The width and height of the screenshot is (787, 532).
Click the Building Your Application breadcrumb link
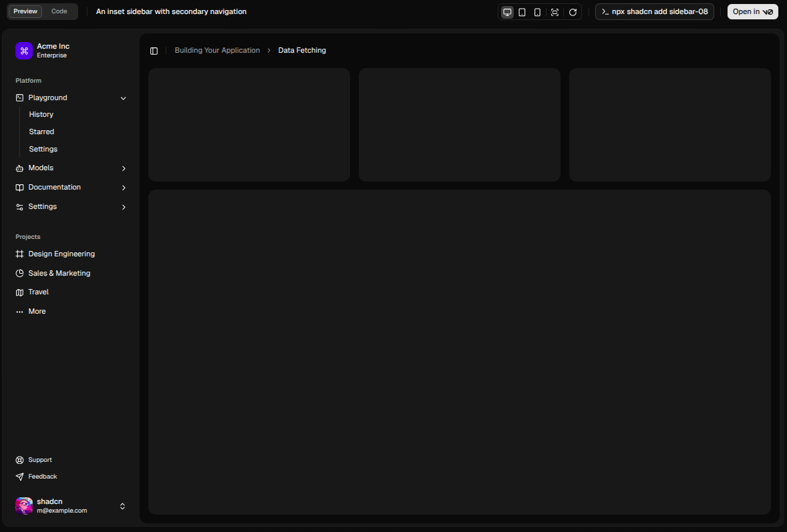(217, 50)
